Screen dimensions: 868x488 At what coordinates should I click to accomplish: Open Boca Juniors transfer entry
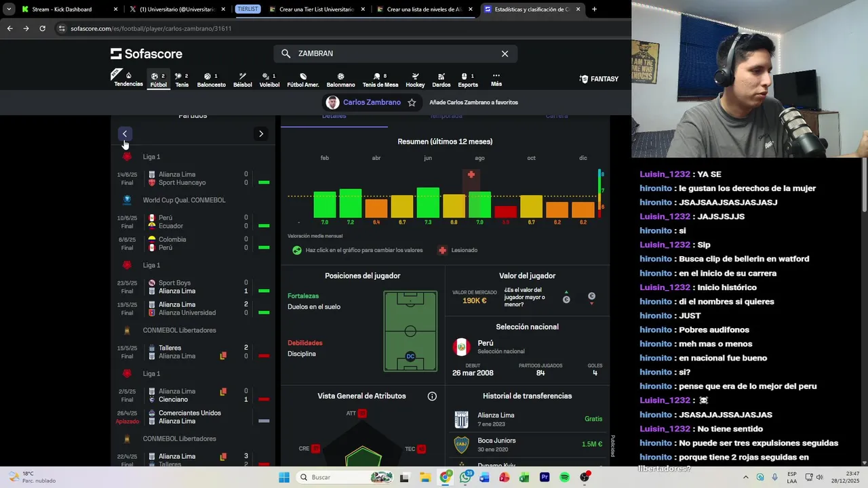coord(527,444)
